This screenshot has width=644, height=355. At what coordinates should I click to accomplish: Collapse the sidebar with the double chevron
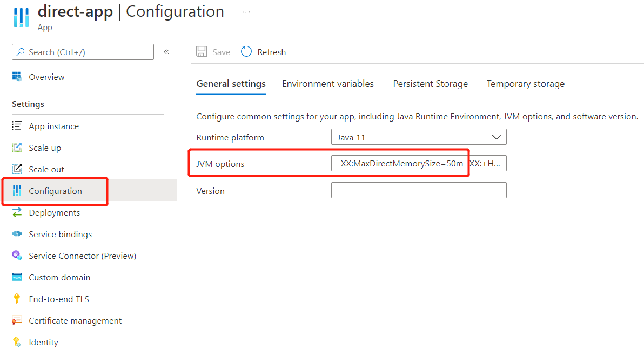click(166, 52)
